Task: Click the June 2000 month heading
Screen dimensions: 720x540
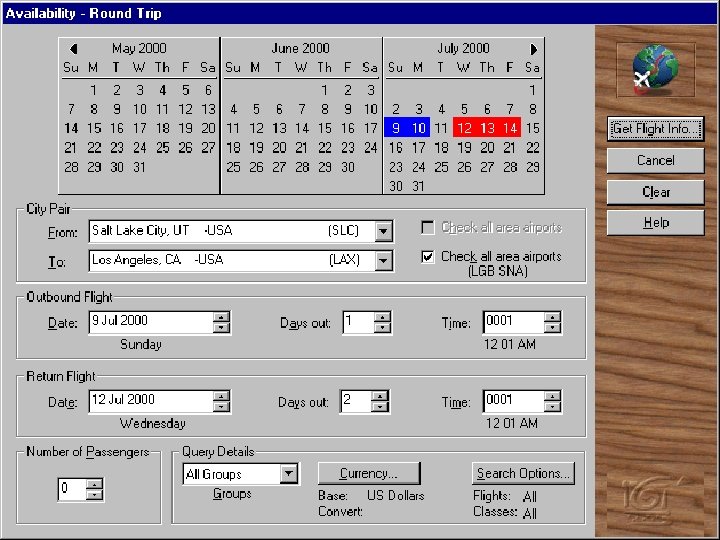Action: coord(301,48)
